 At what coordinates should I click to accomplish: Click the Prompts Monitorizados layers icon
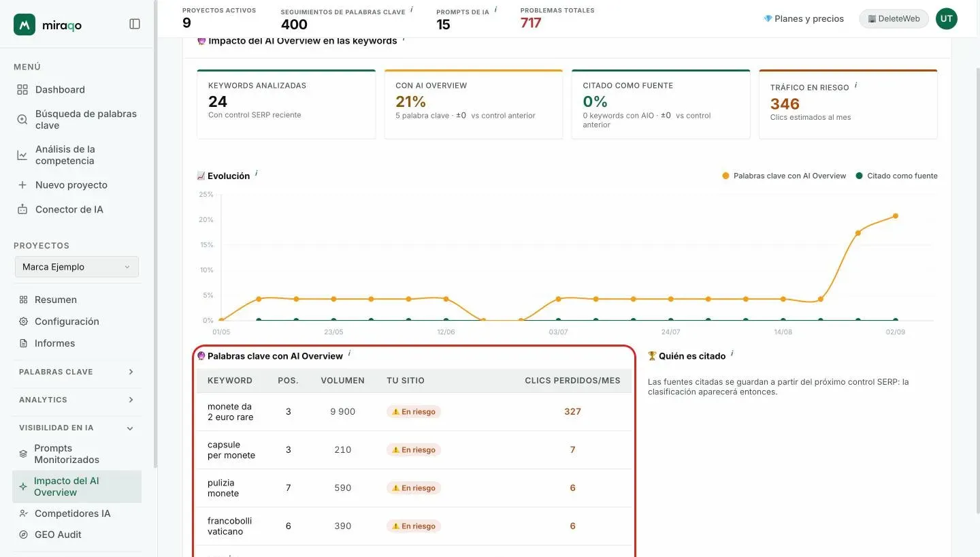pyautogui.click(x=23, y=453)
